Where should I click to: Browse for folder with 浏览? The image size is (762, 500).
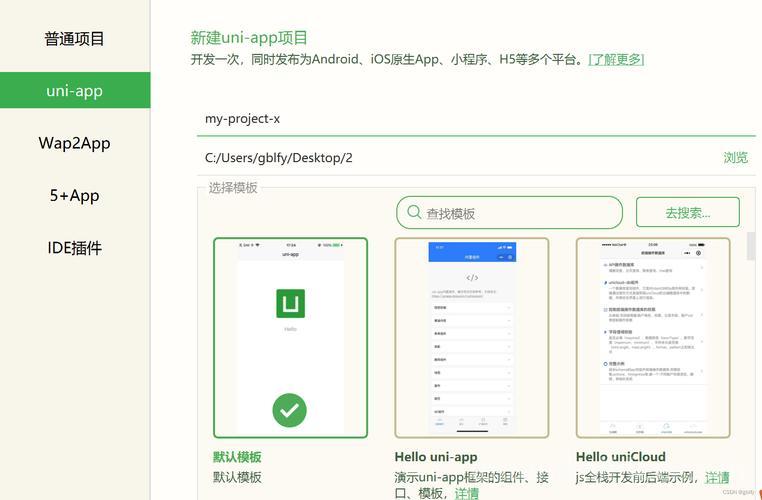click(x=735, y=158)
